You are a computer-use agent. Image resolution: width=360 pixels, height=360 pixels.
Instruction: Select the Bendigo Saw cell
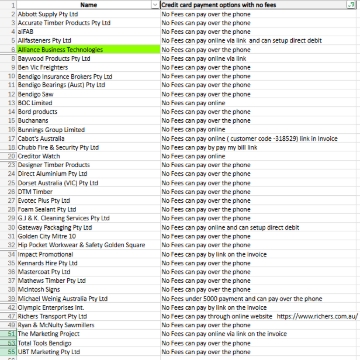(x=88, y=94)
